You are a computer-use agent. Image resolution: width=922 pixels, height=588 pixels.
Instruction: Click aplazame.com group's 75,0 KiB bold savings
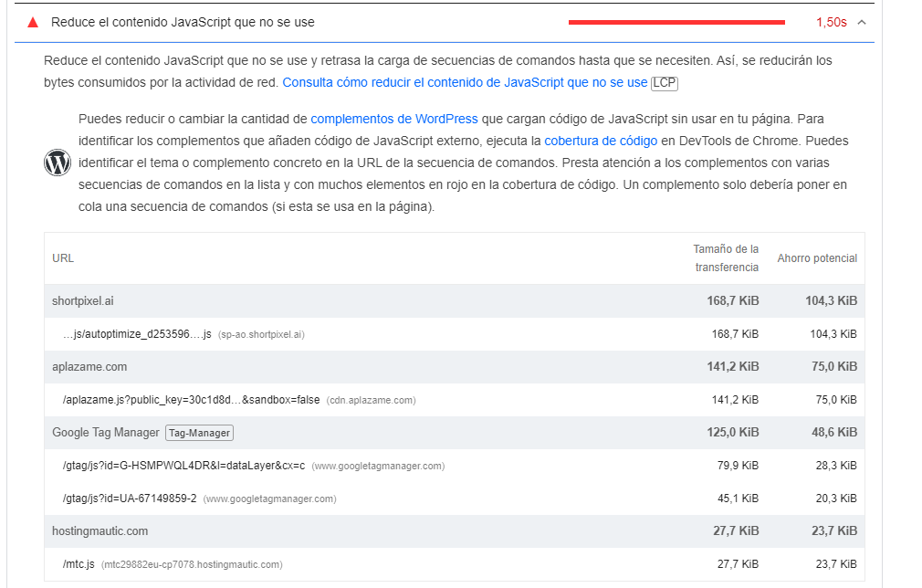click(834, 367)
